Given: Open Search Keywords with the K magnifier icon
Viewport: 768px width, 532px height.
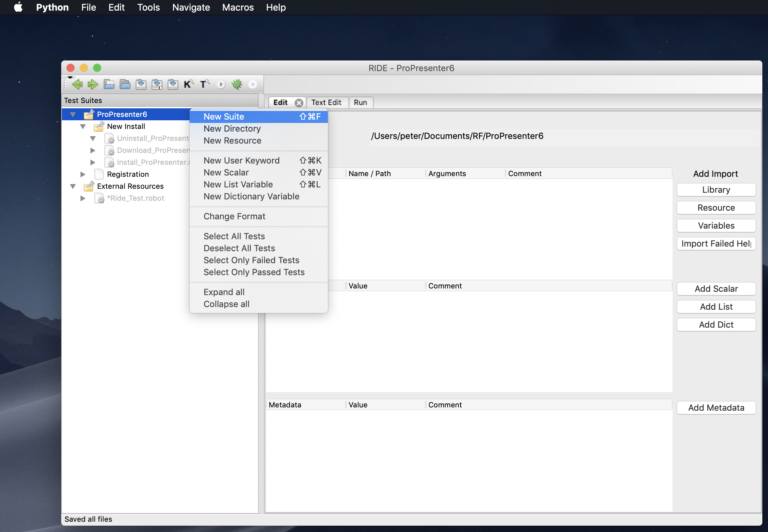Looking at the screenshot, I should [188, 84].
